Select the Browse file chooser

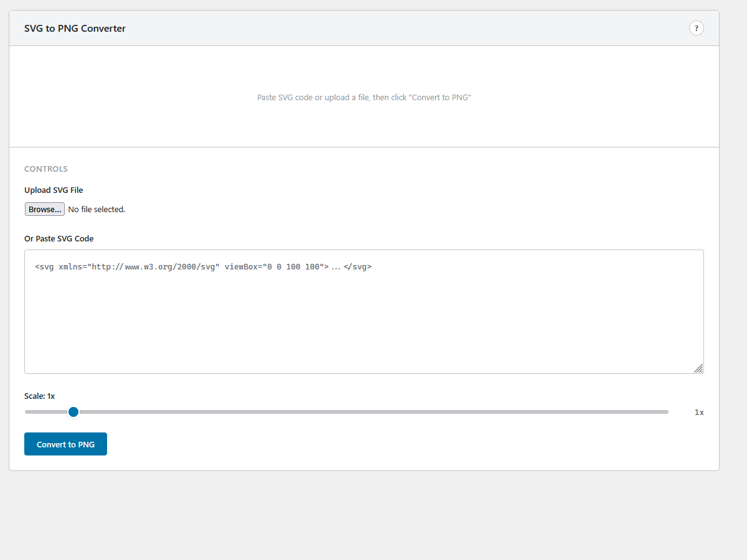pyautogui.click(x=44, y=208)
